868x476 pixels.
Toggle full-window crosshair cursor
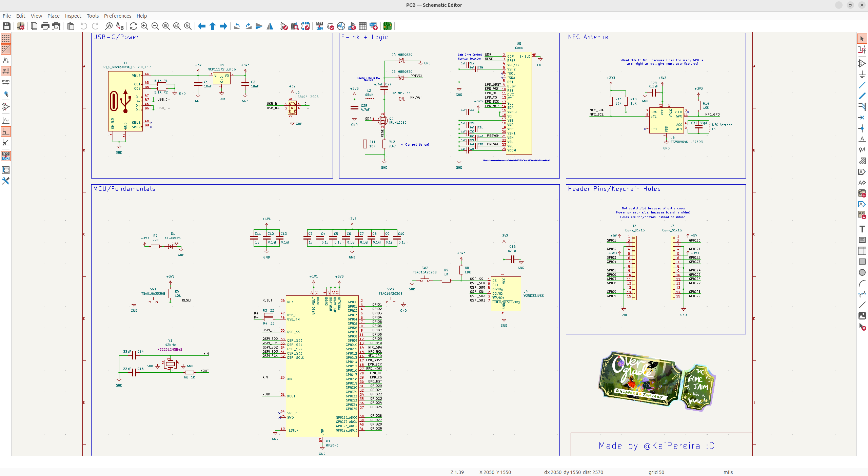point(6,94)
